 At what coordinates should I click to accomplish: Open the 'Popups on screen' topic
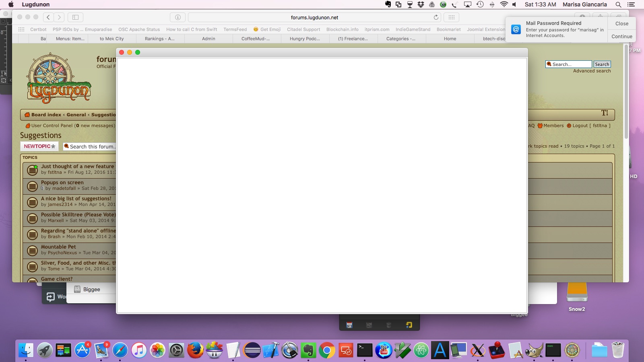[x=62, y=182]
